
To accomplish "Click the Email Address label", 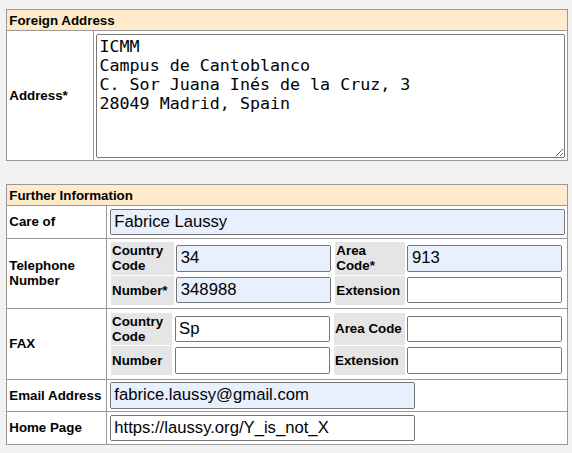I will 55,396.
